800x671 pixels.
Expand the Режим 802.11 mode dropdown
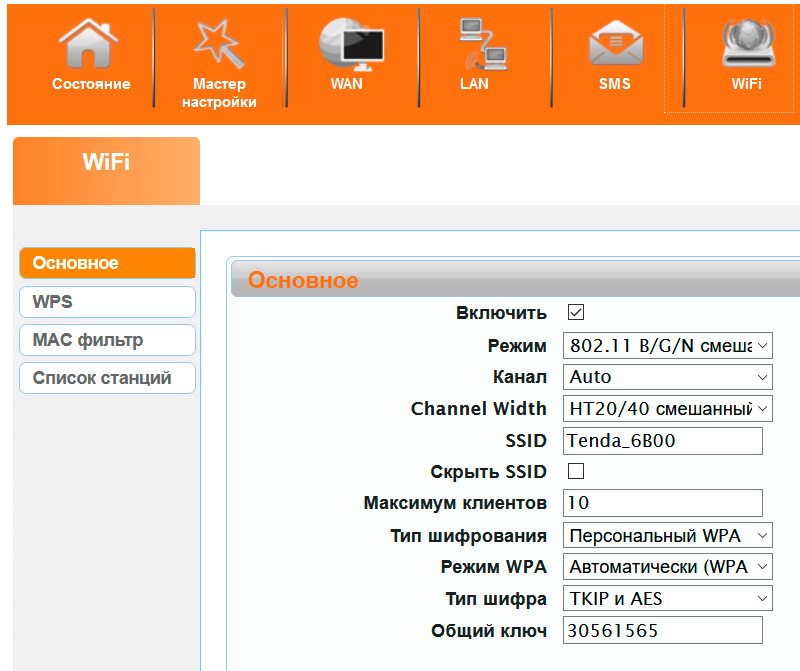[x=667, y=346]
